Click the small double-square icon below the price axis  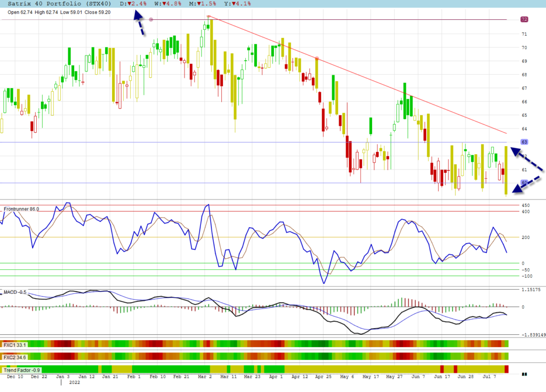(x=525, y=374)
